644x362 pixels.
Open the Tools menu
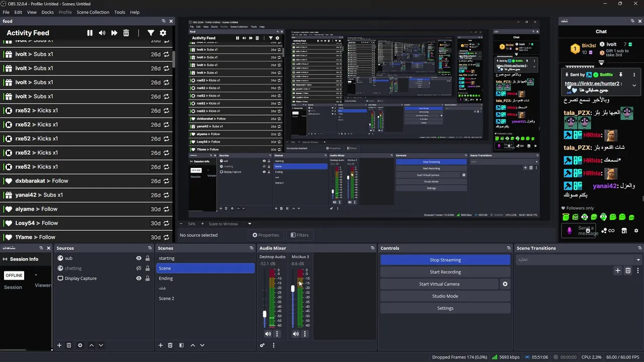pyautogui.click(x=120, y=12)
